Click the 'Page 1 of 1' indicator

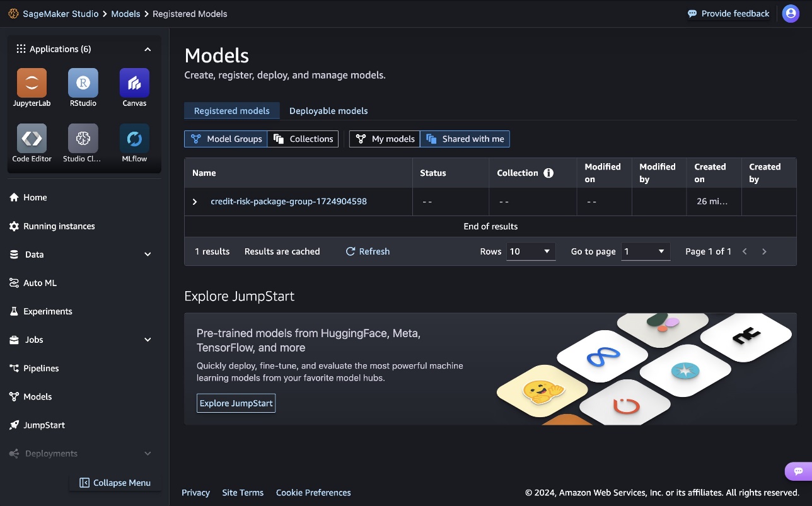(x=709, y=251)
